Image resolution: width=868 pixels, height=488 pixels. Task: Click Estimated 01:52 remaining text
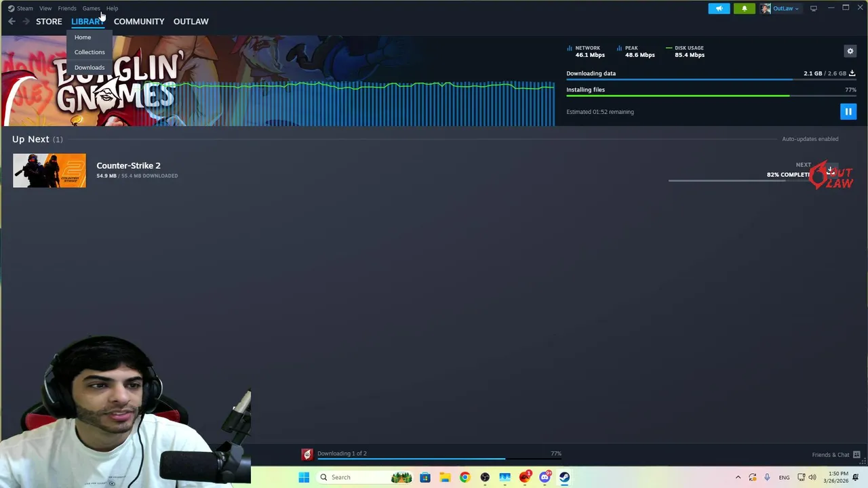(600, 112)
